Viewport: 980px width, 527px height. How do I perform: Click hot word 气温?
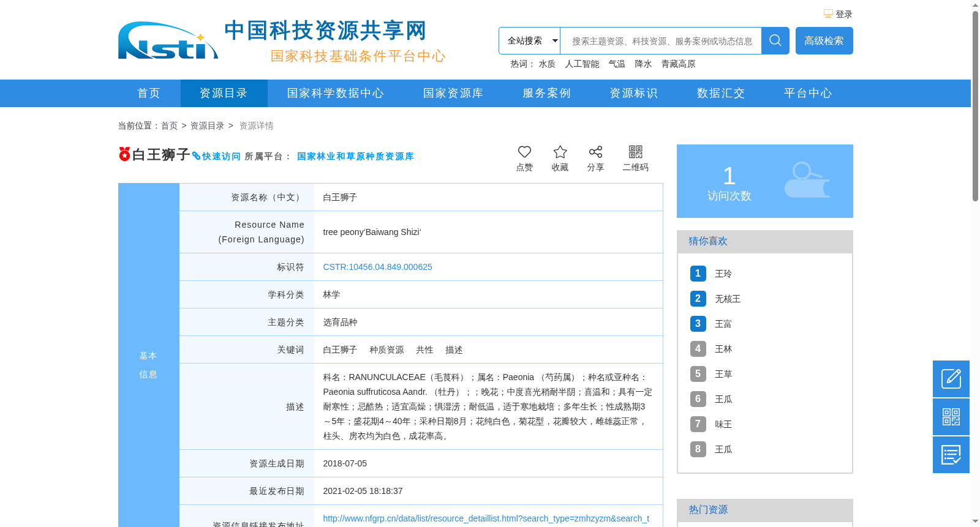(617, 64)
